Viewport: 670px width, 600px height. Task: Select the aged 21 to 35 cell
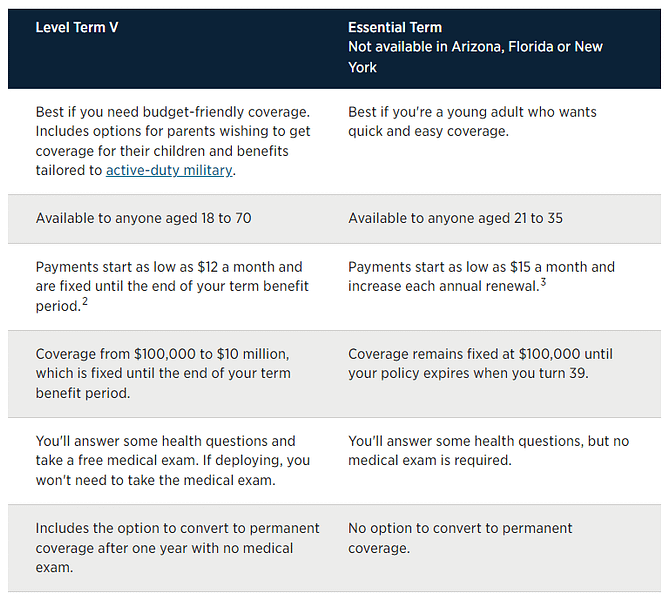coord(455,217)
